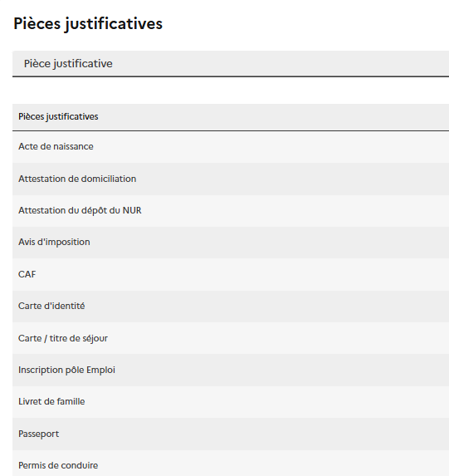
Task: Click the Carte / titre de séjour row
Action: (231, 338)
